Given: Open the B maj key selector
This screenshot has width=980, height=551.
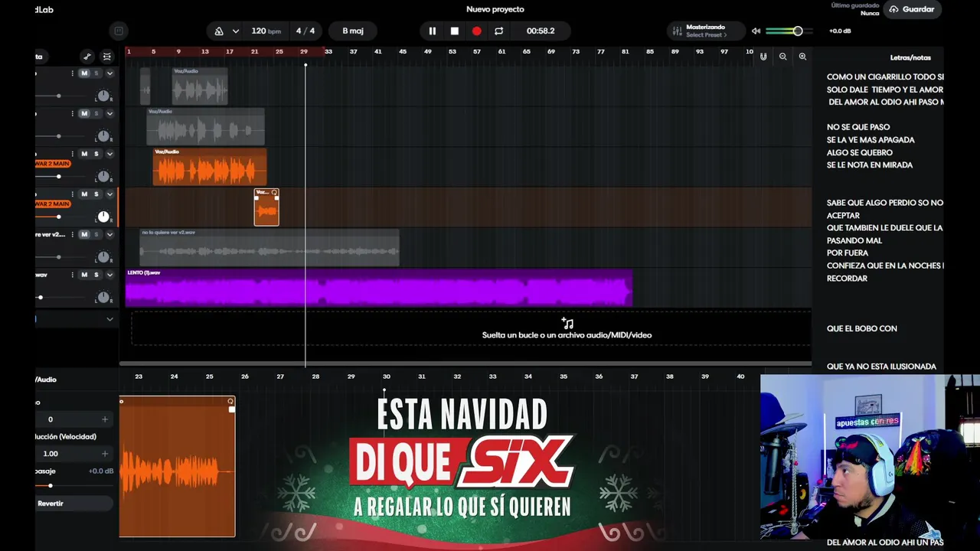Looking at the screenshot, I should [353, 31].
